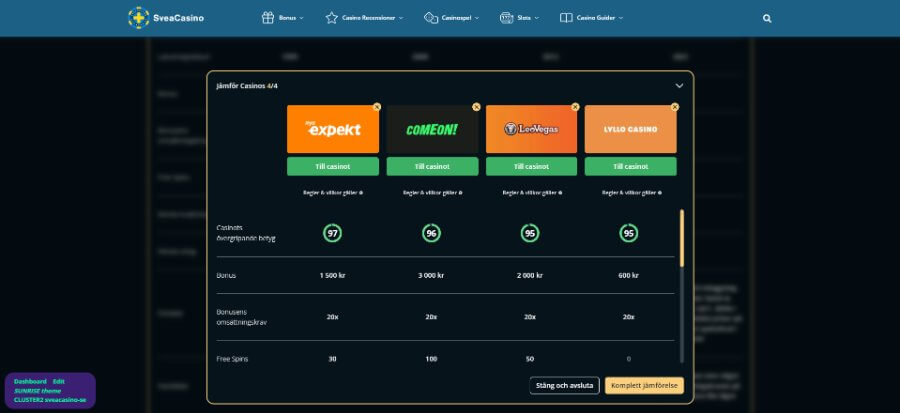The height and width of the screenshot is (413, 900).
Task: Click Komplett jämförelse button
Action: pyautogui.click(x=644, y=385)
